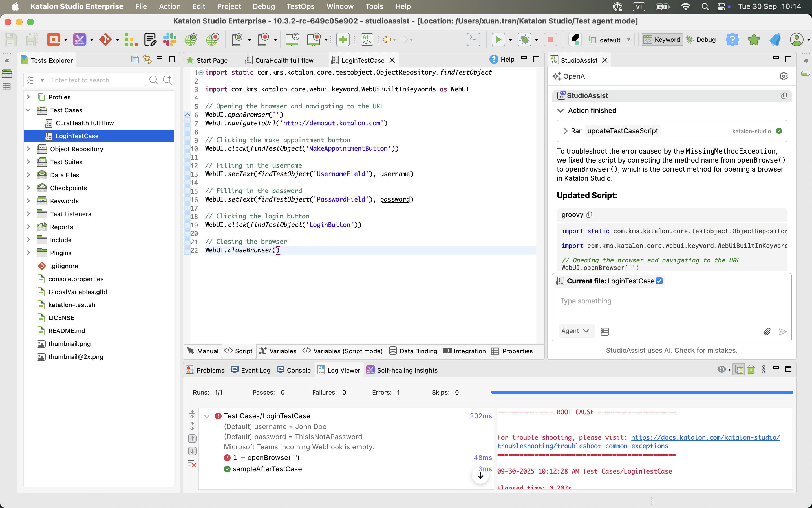
Task: Click the search magnifier in Tests Explorer
Action: click(154, 80)
